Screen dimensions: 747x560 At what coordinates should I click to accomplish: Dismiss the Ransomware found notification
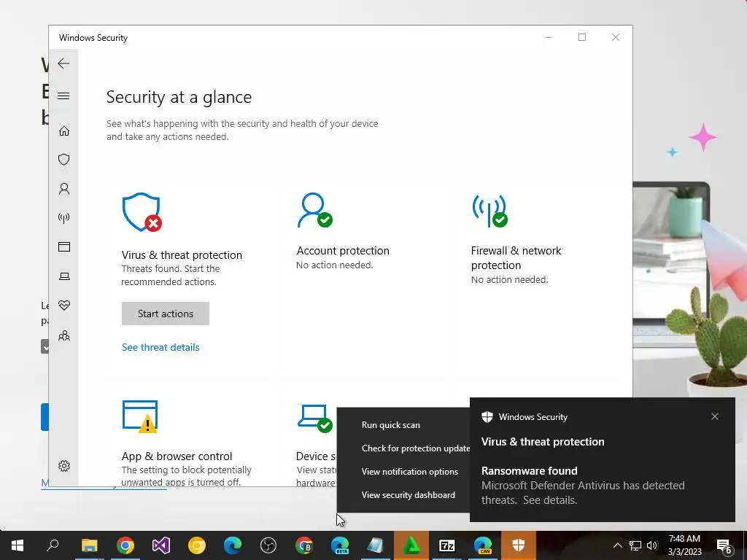[x=715, y=416]
